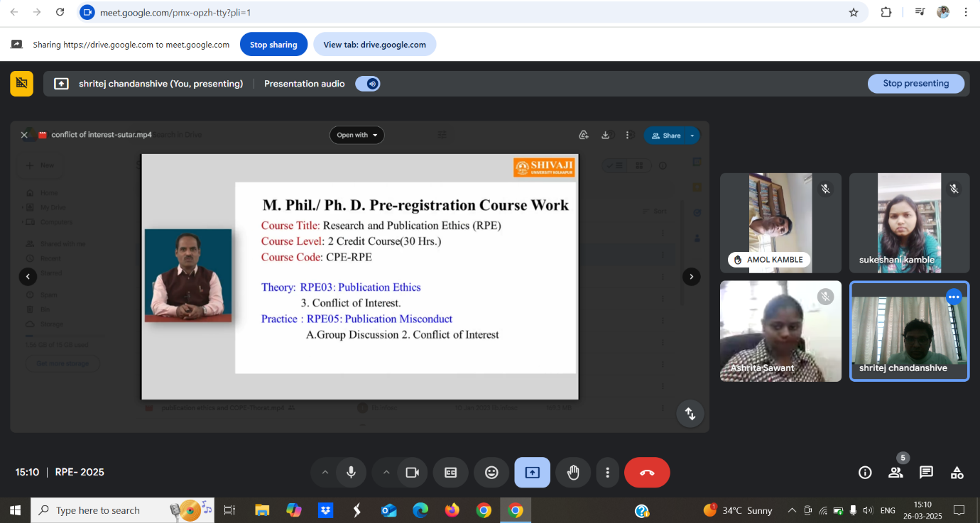
Task: Open the emoji reactions button
Action: click(x=491, y=473)
